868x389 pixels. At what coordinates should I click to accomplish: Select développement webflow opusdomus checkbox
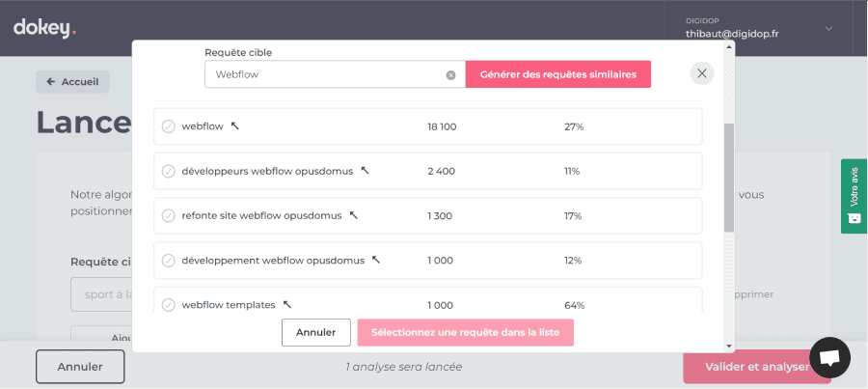[x=168, y=261]
